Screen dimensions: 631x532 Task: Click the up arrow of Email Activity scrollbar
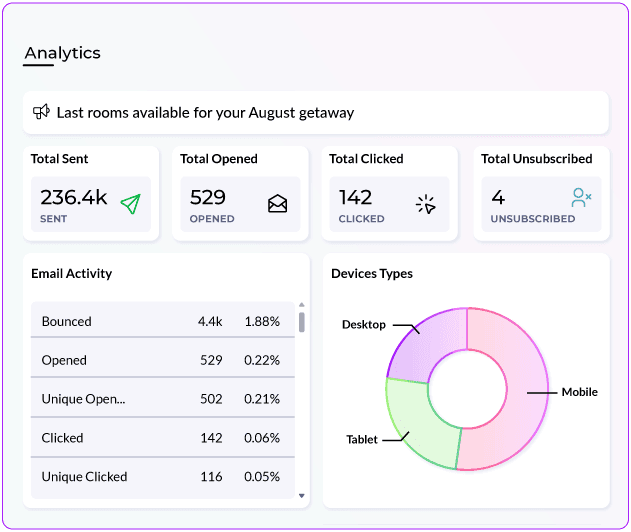tap(302, 305)
